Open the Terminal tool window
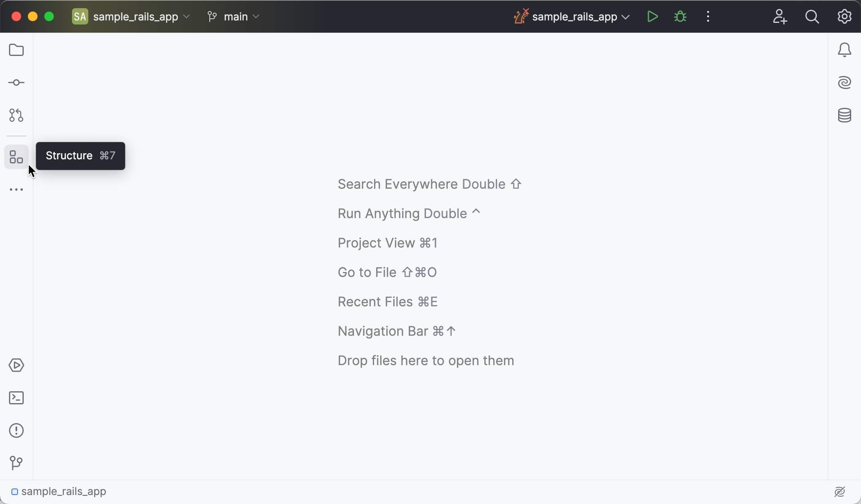This screenshot has width=861, height=504. pyautogui.click(x=16, y=398)
